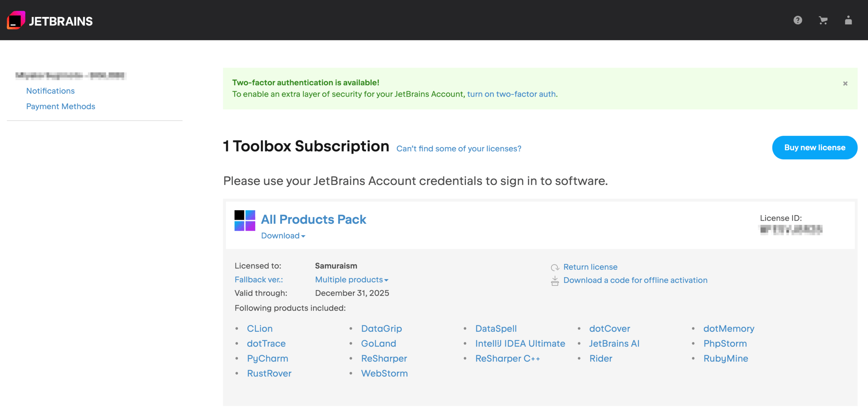Open the ReSharper C++ product link
Screen dimensions: 868x413
pos(507,358)
